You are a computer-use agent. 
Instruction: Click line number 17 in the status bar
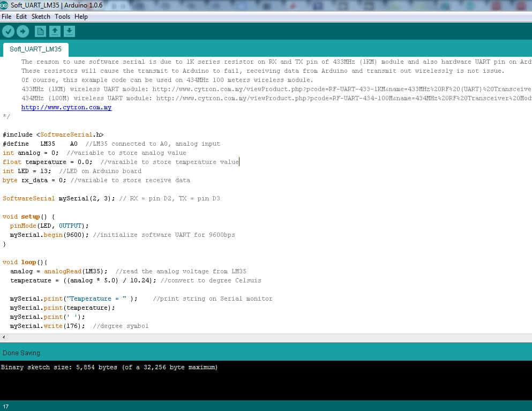click(6, 407)
